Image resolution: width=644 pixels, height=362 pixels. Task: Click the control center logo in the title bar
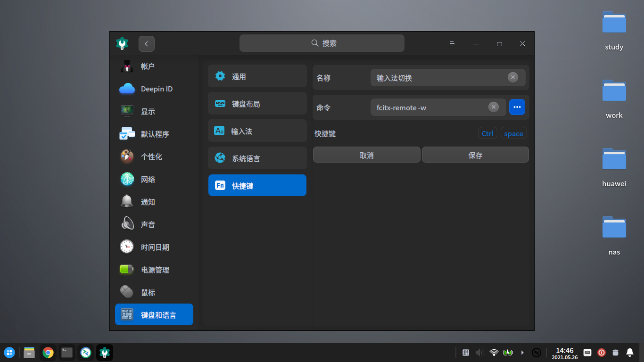click(x=122, y=43)
